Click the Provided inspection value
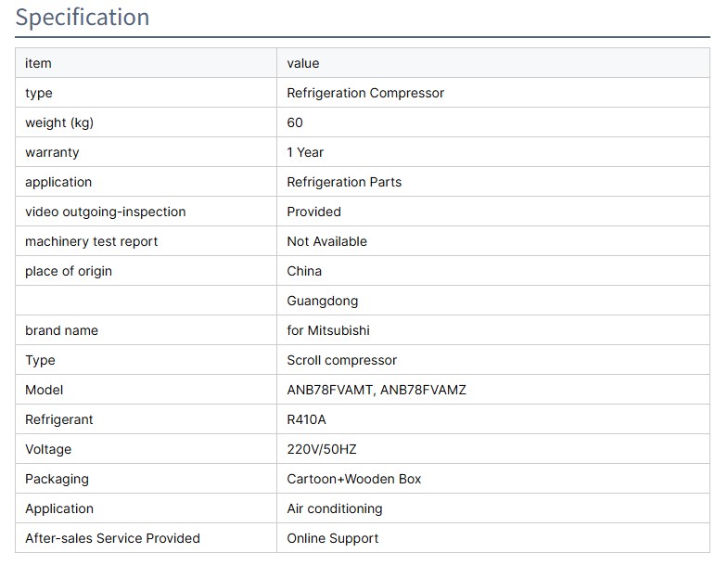Image resolution: width=728 pixels, height=566 pixels. click(x=313, y=212)
